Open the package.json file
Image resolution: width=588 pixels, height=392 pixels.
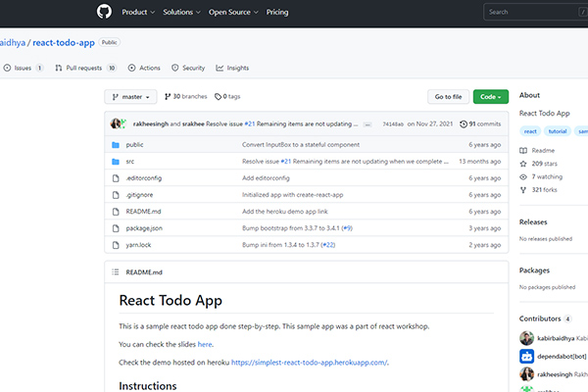coord(144,228)
